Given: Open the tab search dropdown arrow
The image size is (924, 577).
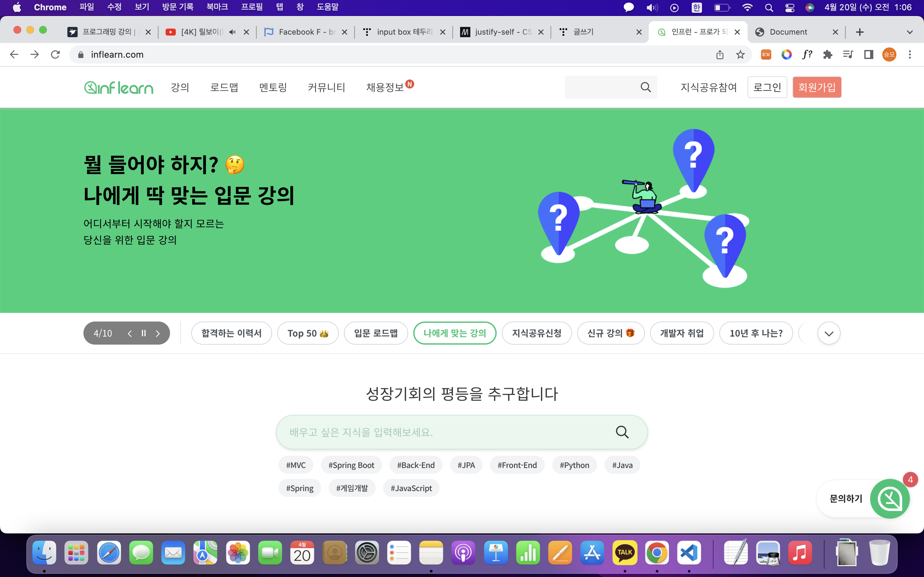Looking at the screenshot, I should point(910,32).
